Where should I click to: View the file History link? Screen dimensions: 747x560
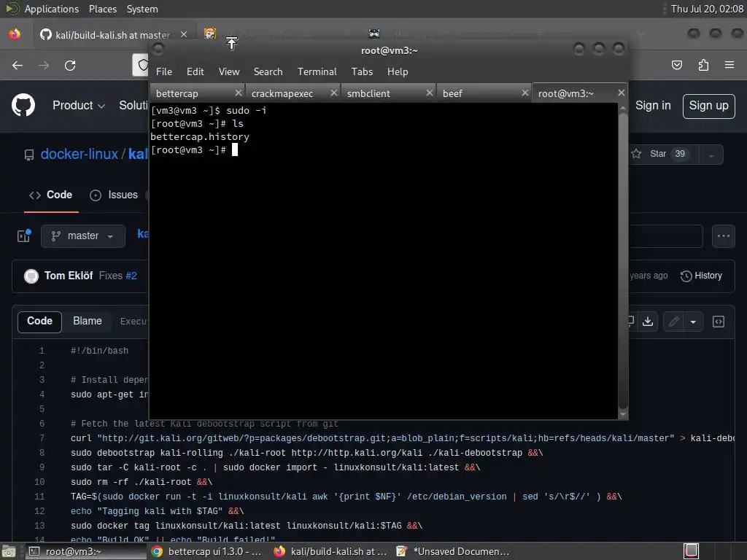pos(701,276)
